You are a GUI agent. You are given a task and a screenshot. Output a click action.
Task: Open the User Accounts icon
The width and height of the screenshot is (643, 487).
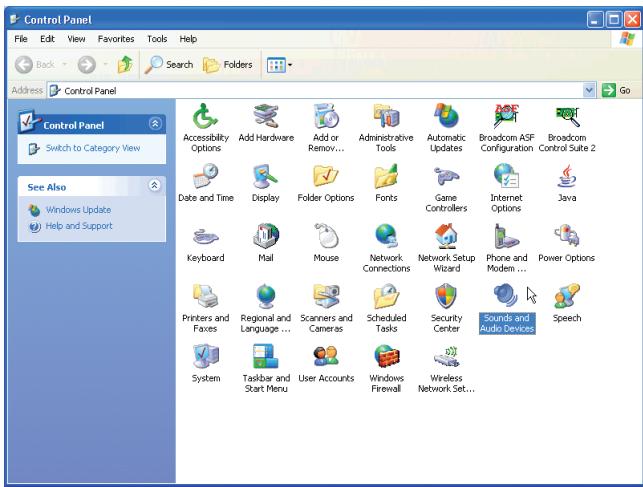click(326, 357)
